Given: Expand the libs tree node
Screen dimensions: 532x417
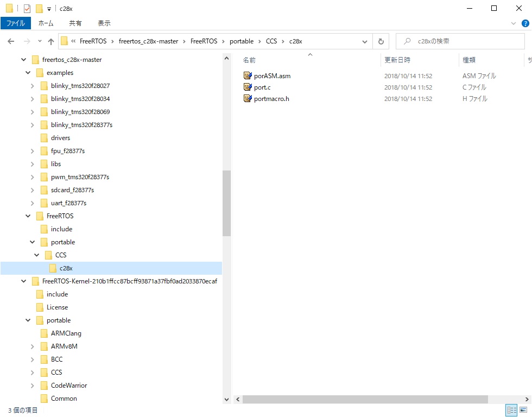Looking at the screenshot, I should [32, 164].
